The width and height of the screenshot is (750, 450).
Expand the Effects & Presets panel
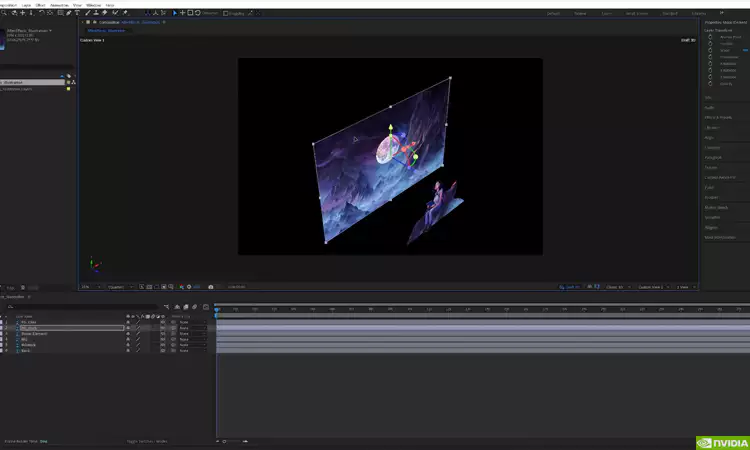[718, 118]
